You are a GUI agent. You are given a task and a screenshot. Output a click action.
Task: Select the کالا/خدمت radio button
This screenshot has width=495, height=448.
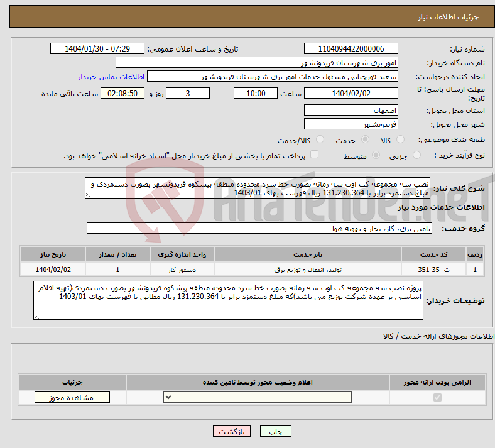coord(320,139)
